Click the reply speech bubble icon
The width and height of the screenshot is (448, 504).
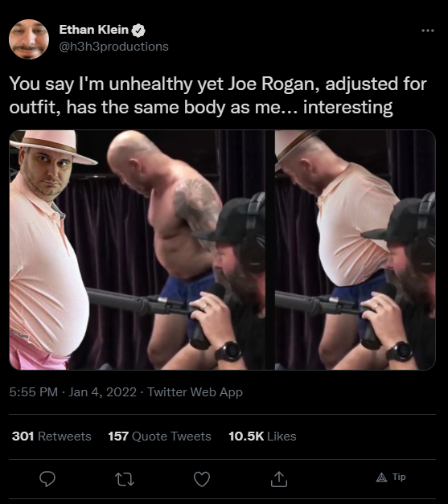[47, 479]
